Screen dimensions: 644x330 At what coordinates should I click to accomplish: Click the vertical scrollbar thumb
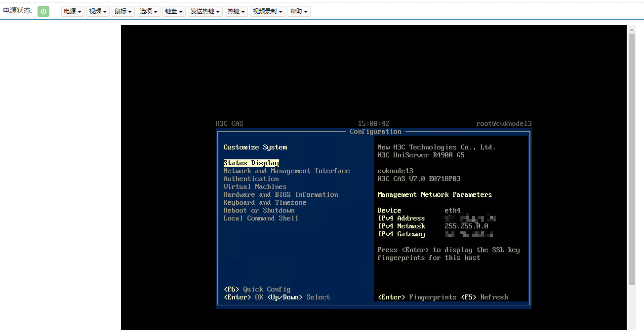pos(632,159)
